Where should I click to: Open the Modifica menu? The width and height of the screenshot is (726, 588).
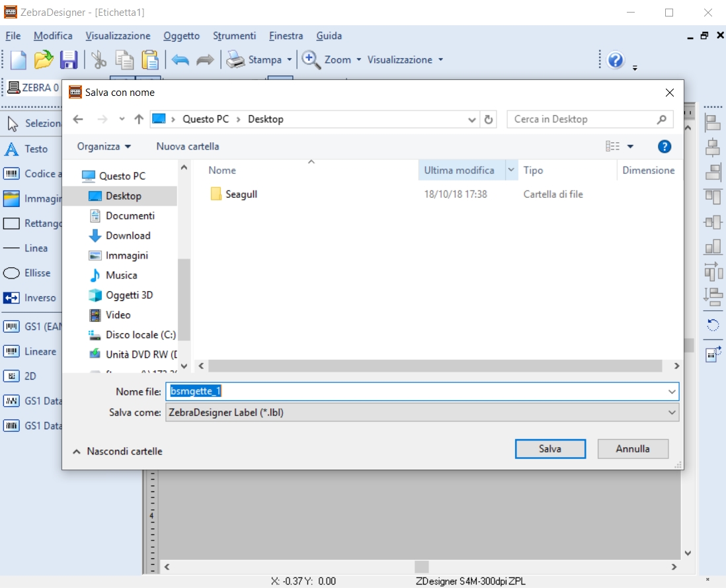pos(53,36)
